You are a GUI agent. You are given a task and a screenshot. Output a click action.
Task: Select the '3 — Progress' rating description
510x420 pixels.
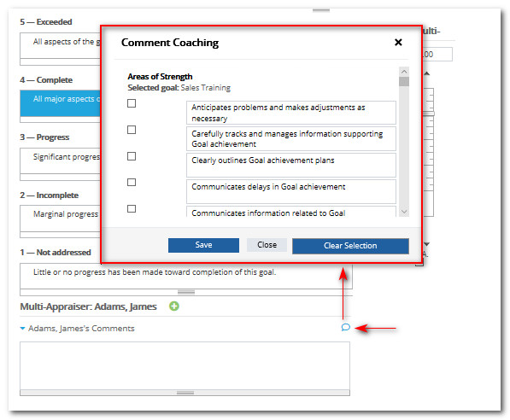point(61,160)
